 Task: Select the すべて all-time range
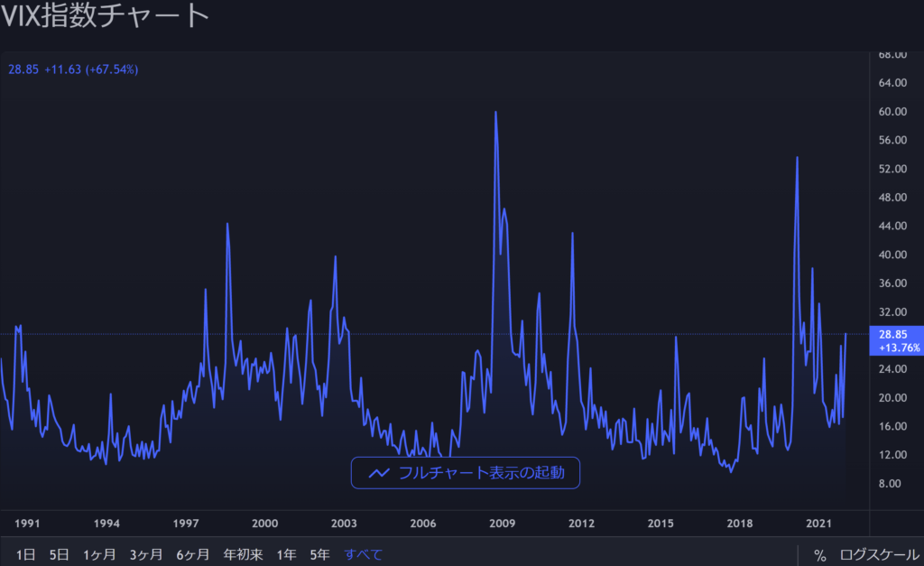click(x=363, y=555)
